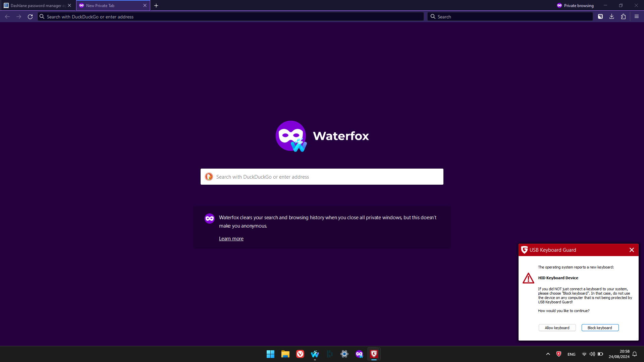This screenshot has height=362, width=644.
Task: Close the USB Keyboard Guard popup
Action: click(632, 250)
